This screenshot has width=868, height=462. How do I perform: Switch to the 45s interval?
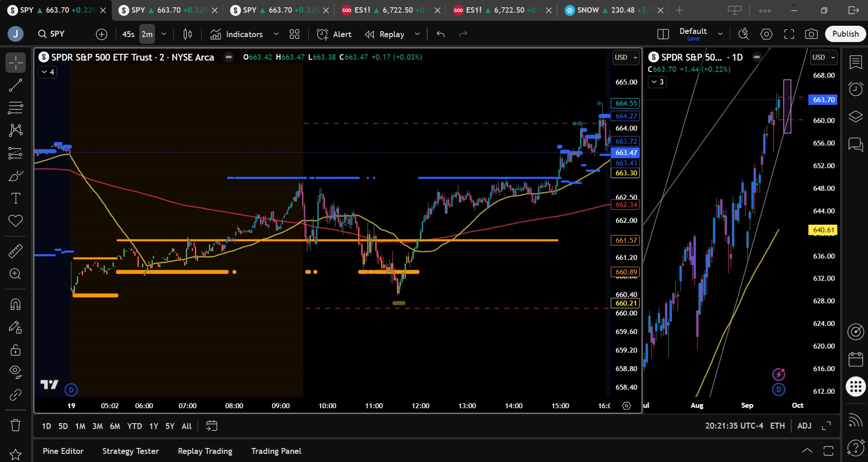pyautogui.click(x=128, y=34)
